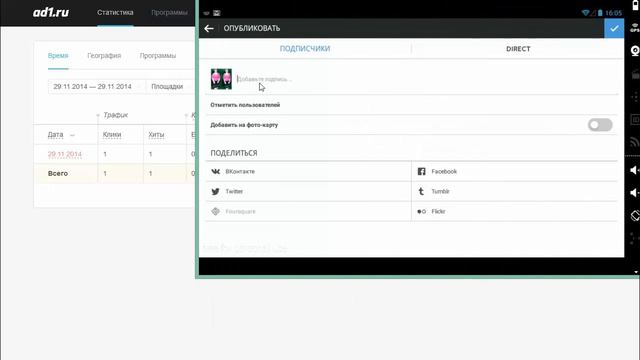Click the lower speaker volume icon in sidebar
640x360 pixels.
(635, 193)
